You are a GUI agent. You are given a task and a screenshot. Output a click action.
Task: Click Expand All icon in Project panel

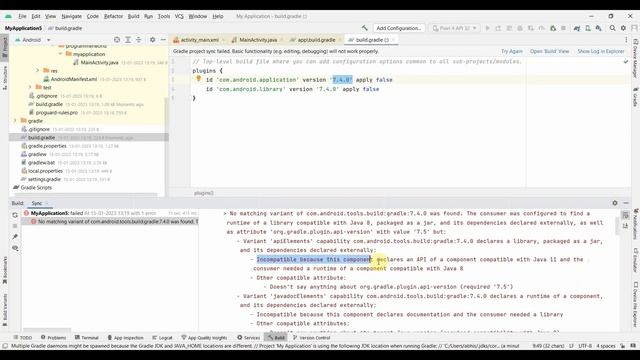(128, 40)
